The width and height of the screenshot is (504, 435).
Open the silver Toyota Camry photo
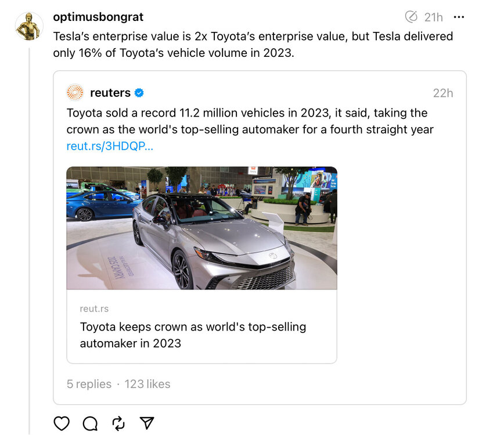[201, 228]
